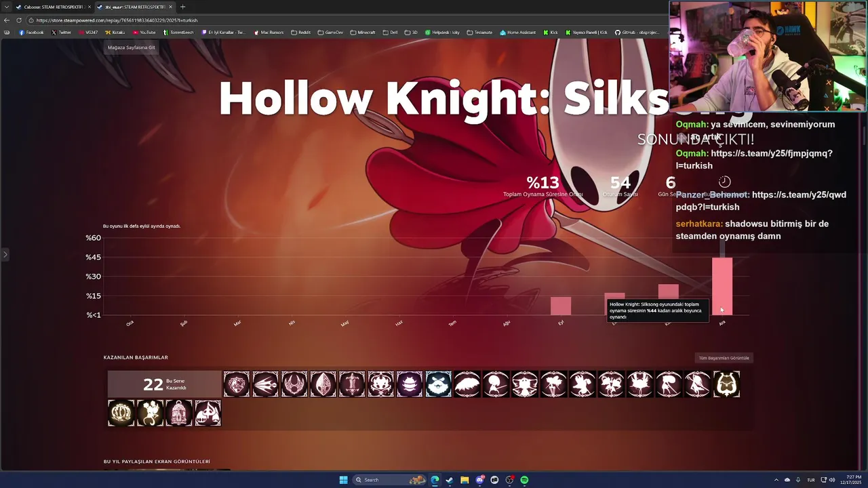This screenshot has width=868, height=488.
Task: Click the Facebook bookmark
Action: click(x=31, y=32)
